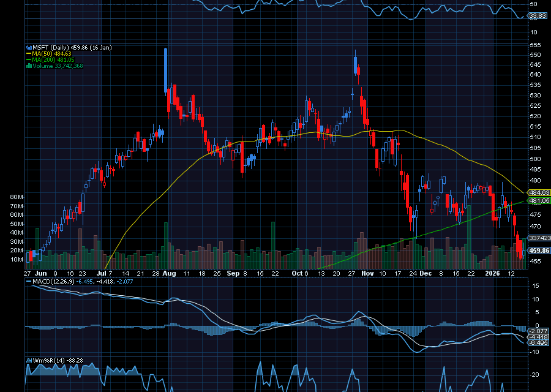Click the Volume histogram icon in the legend
551x392 pixels.
point(29,64)
